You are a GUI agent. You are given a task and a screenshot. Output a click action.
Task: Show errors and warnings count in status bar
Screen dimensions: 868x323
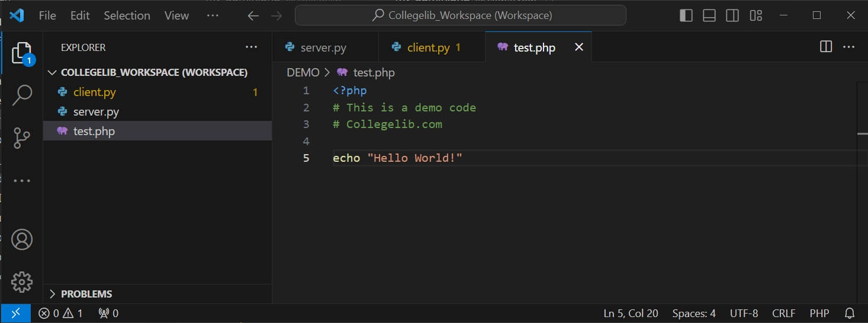61,313
